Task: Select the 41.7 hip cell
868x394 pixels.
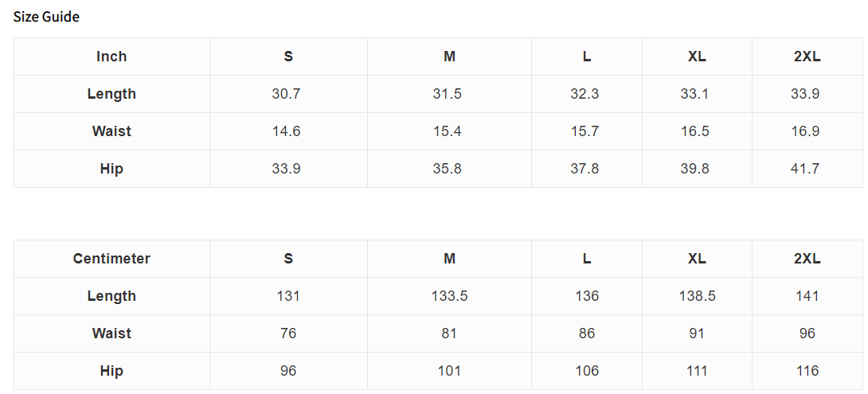Action: 807,169
